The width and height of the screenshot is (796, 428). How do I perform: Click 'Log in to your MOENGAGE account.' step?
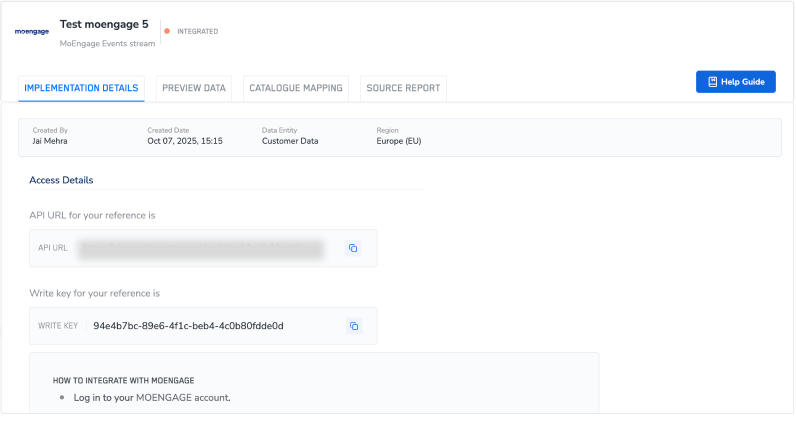pos(152,398)
